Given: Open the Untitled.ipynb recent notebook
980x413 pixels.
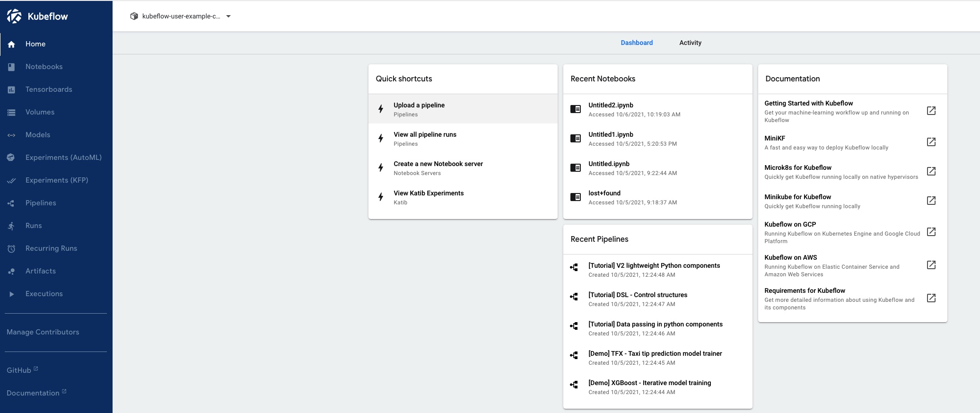Looking at the screenshot, I should (658, 167).
